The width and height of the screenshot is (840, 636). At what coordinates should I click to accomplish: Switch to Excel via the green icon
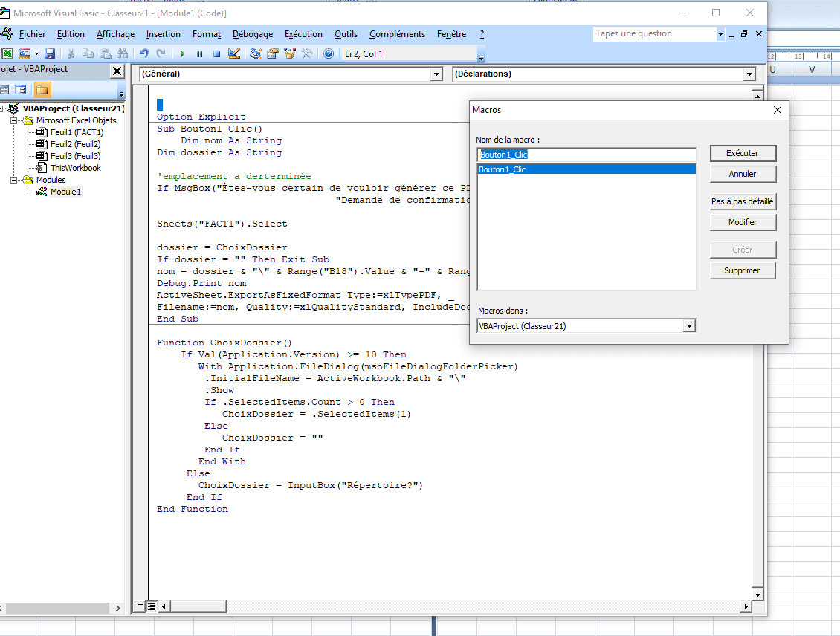pyautogui.click(x=7, y=53)
